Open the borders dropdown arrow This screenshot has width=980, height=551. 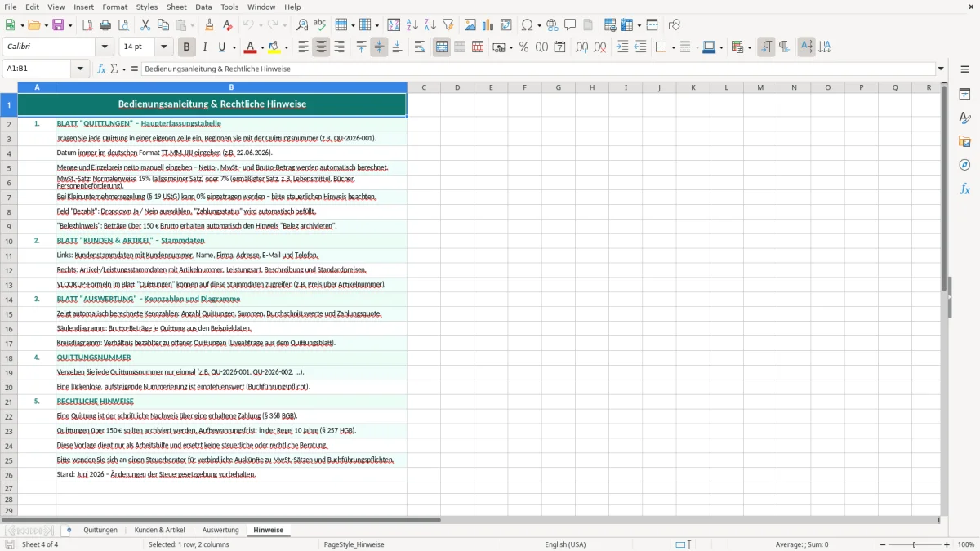pyautogui.click(x=672, y=47)
